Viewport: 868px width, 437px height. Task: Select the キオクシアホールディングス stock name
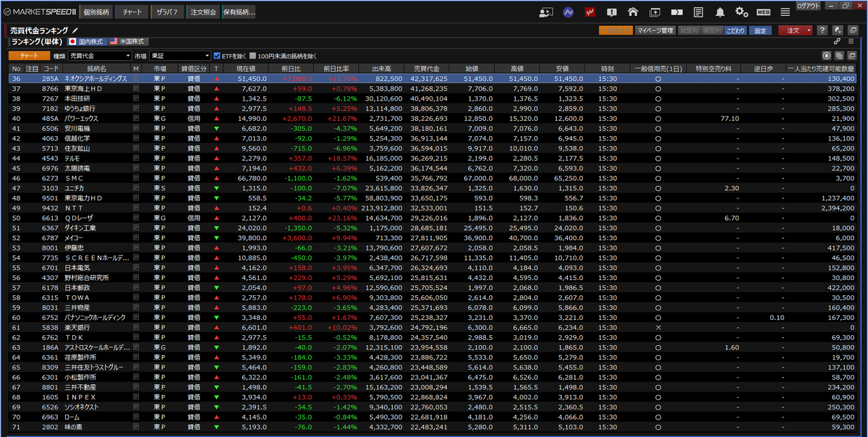(x=95, y=78)
